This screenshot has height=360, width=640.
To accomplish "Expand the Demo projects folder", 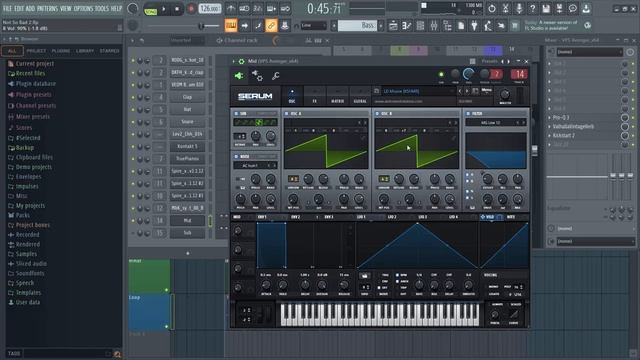I will click(33, 167).
